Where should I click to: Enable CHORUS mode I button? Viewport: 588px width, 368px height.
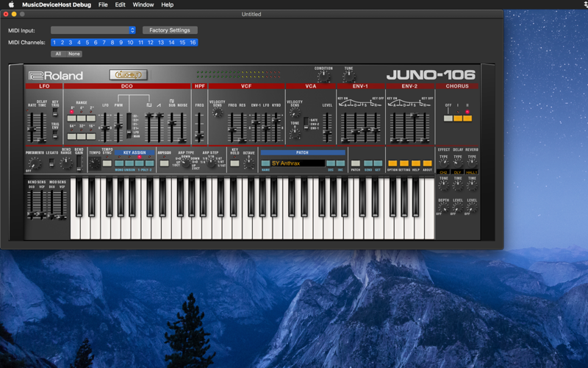coord(458,118)
